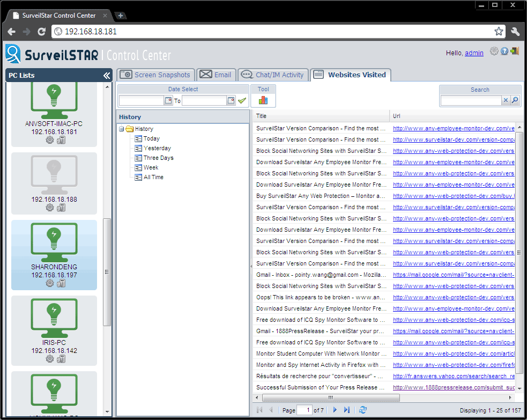
Task: Open a new browser tab
Action: (x=120, y=16)
